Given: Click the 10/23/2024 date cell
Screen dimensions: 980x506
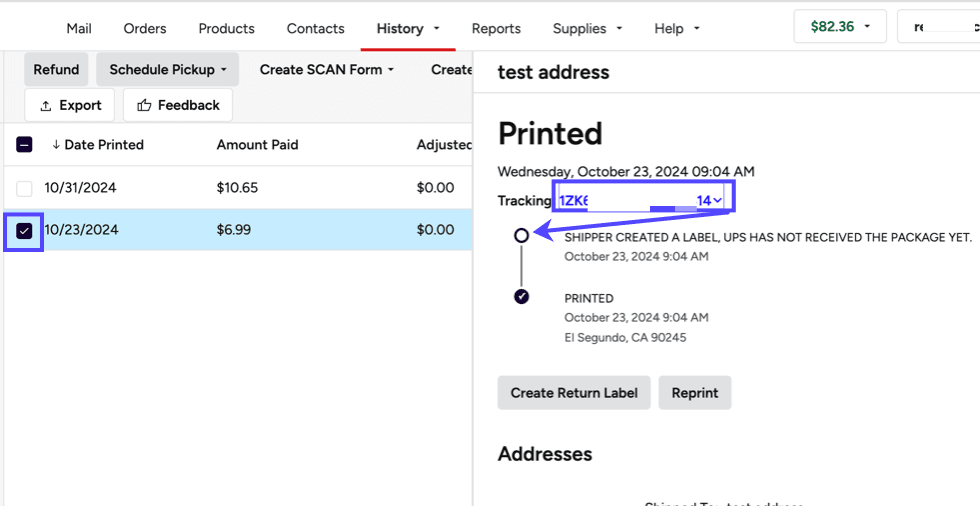Looking at the screenshot, I should [81, 230].
